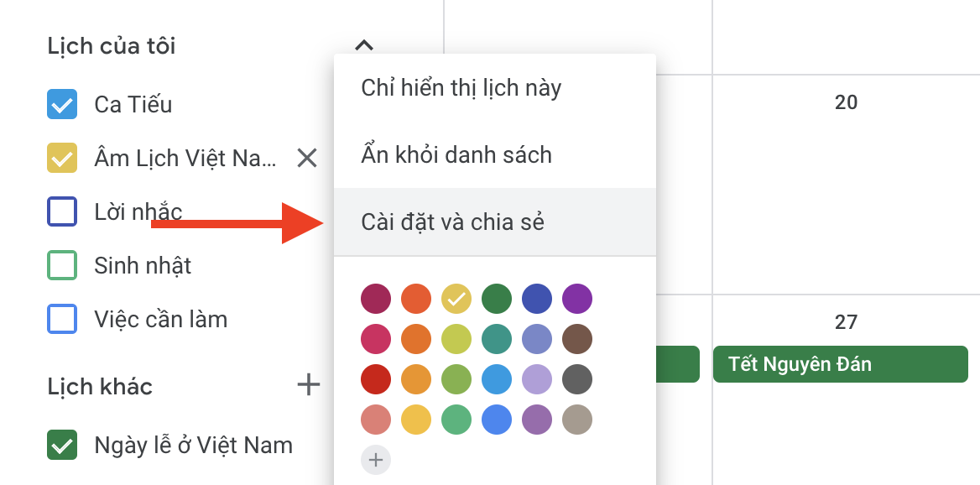Screen dimensions: 980x485
Task: Toggle the Âm Lịch Việt Nam checkbox
Action: (x=62, y=158)
